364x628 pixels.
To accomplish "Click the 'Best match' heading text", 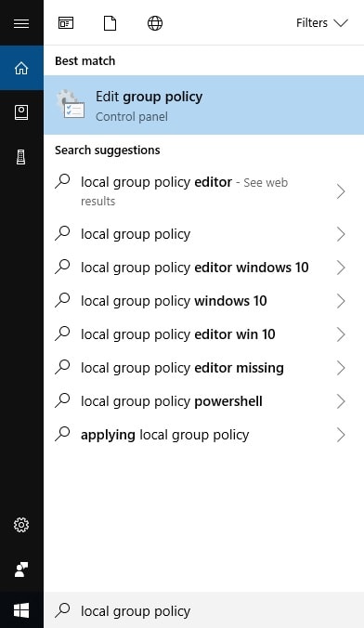I will tap(84, 61).
